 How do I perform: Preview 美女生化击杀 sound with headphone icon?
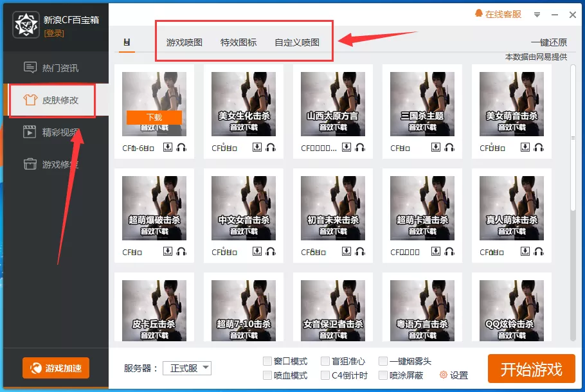coord(271,147)
